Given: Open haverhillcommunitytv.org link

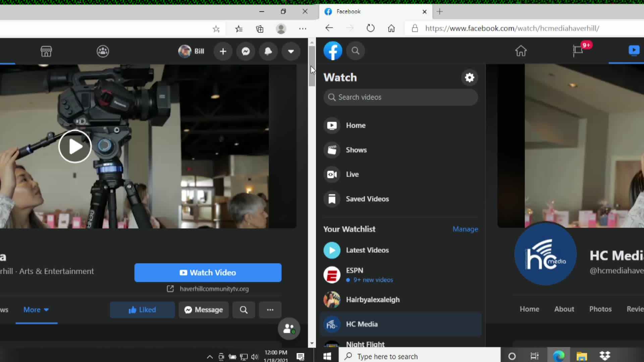Looking at the screenshot, I should [214, 289].
